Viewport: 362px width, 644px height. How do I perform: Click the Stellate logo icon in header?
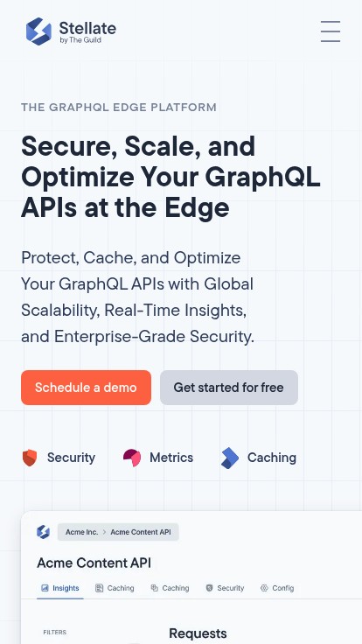click(x=39, y=31)
